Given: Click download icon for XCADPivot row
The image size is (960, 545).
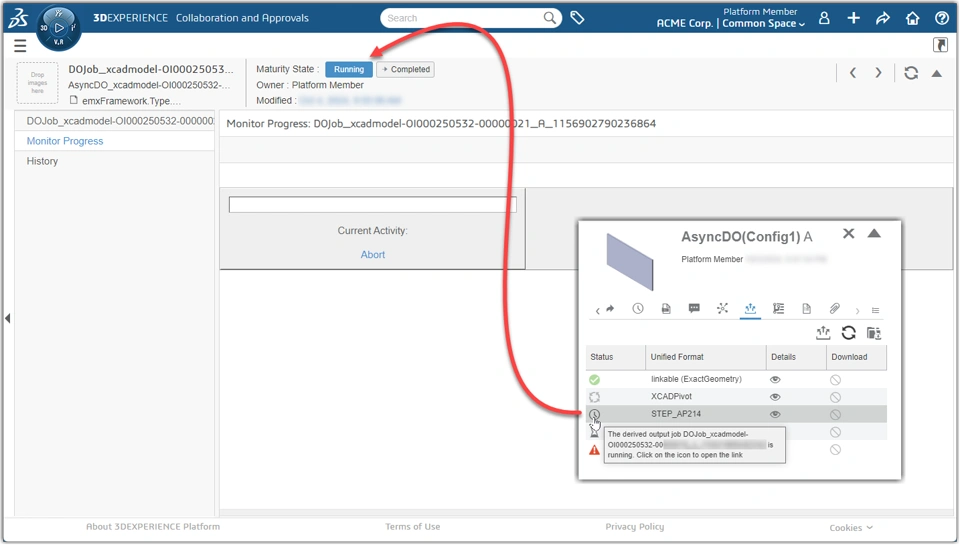Looking at the screenshot, I should click(x=835, y=397).
